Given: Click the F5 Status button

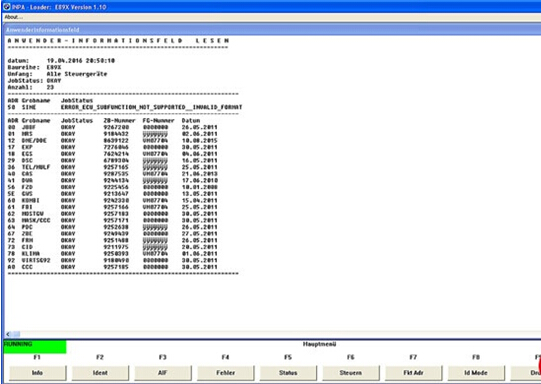Looking at the screenshot, I should 288,373.
